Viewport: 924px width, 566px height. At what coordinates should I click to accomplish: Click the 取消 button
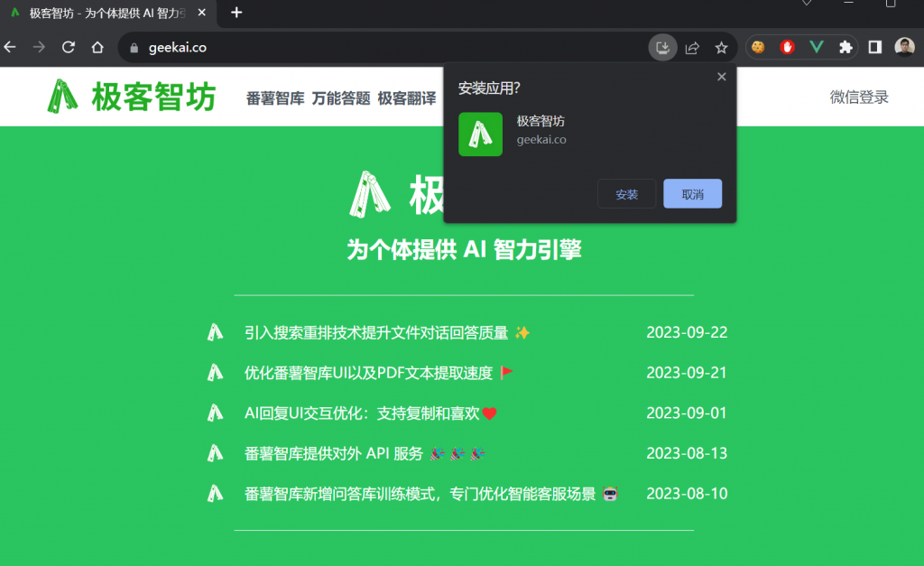pyautogui.click(x=692, y=194)
